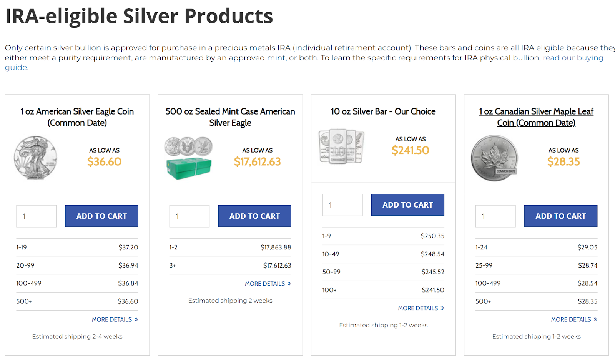Add American Silver Eagle Coin to cart

coord(101,216)
